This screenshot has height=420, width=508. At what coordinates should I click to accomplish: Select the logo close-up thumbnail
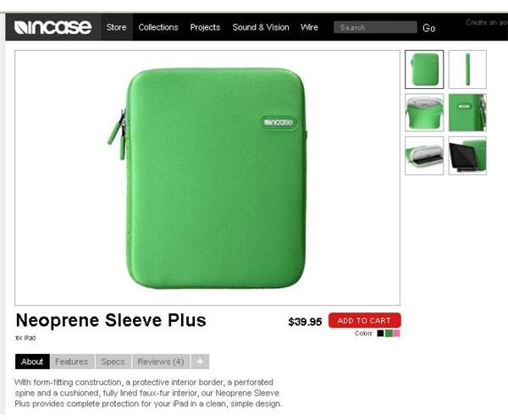pos(467,113)
